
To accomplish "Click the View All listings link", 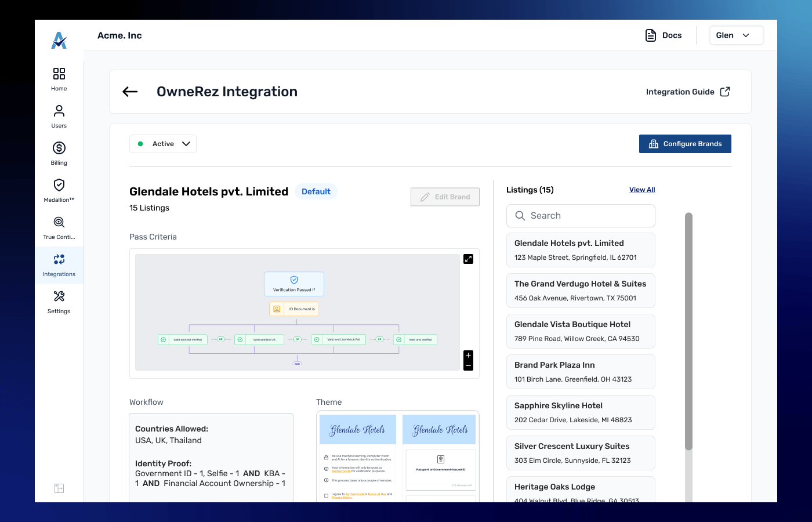I will [642, 190].
